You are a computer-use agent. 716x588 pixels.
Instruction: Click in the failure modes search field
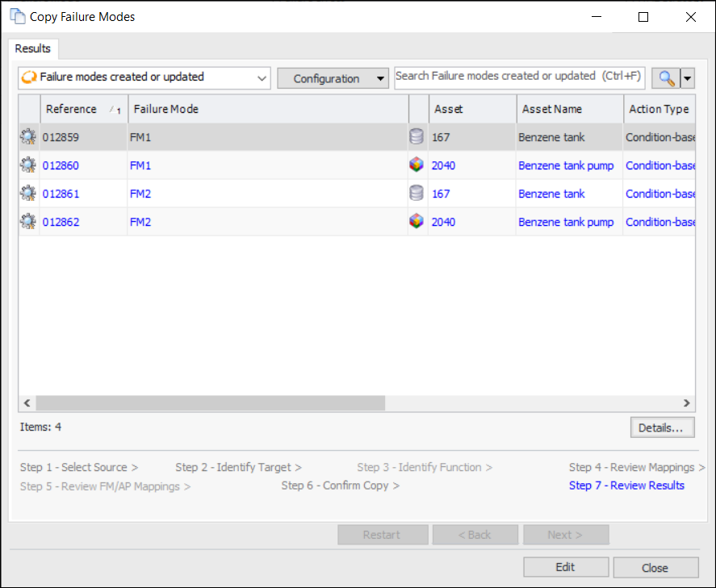518,77
